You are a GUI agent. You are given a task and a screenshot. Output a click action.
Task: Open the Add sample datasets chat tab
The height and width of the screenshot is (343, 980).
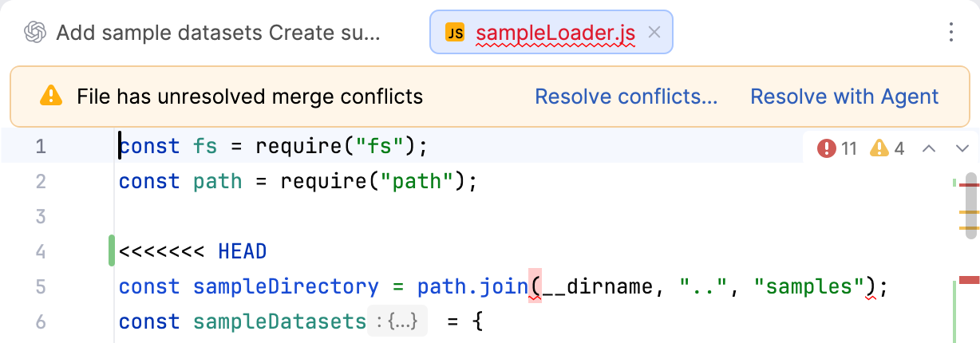(x=204, y=33)
